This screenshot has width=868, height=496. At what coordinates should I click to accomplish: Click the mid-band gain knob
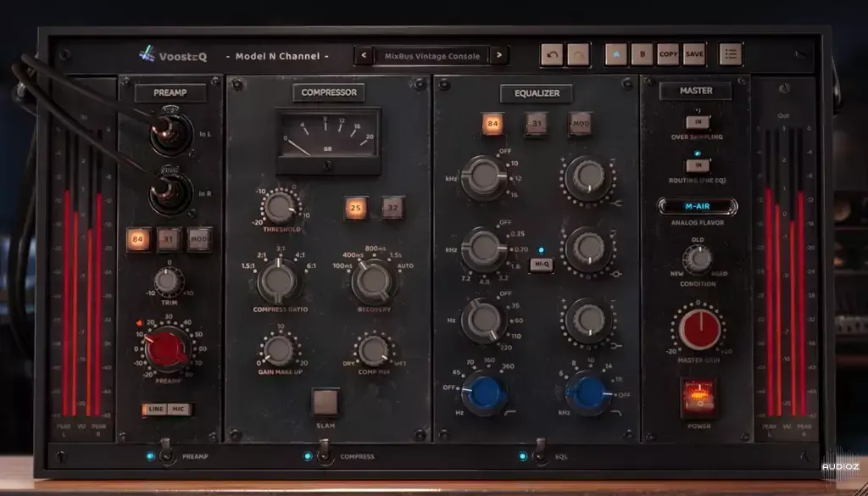(588, 249)
